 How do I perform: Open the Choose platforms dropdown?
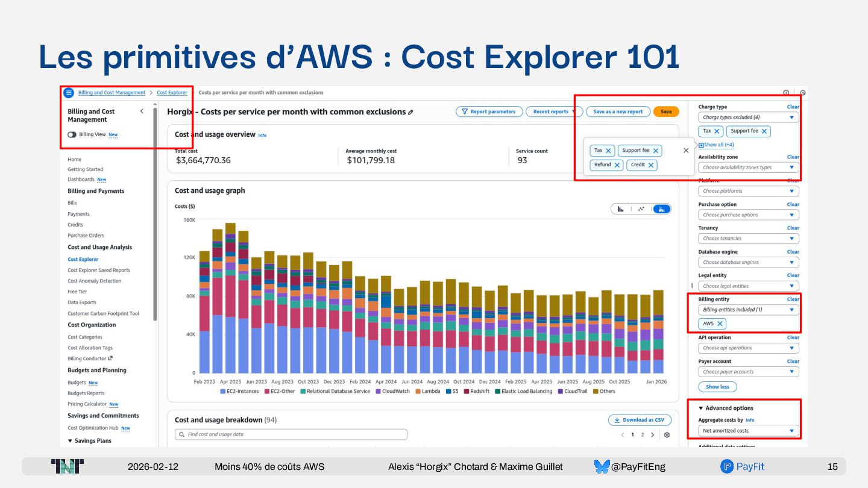[749, 191]
